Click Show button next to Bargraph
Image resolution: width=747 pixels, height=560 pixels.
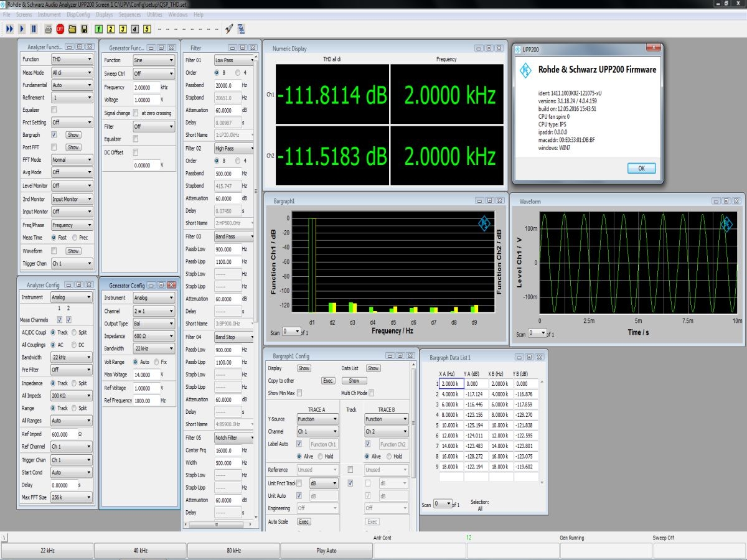tap(73, 134)
